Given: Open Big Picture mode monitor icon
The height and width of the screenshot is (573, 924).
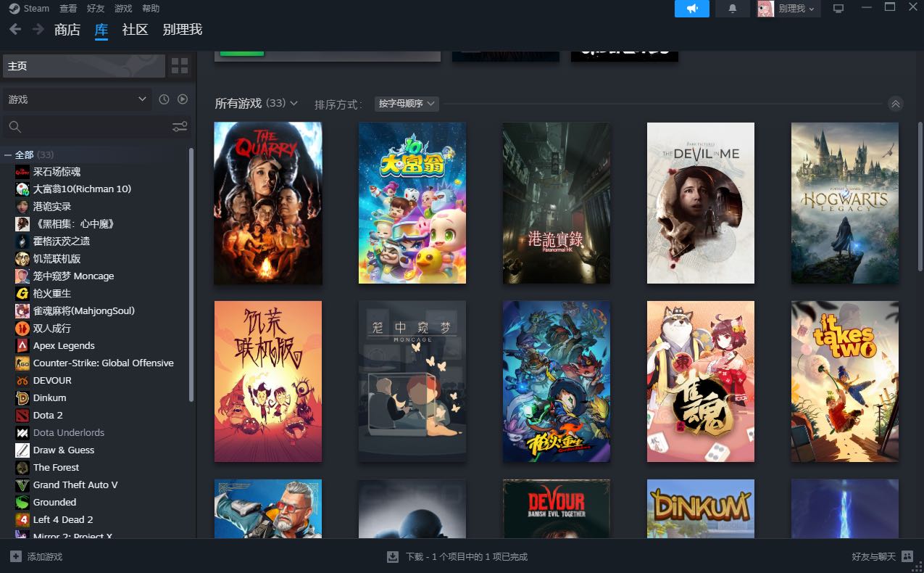Looking at the screenshot, I should (838, 9).
